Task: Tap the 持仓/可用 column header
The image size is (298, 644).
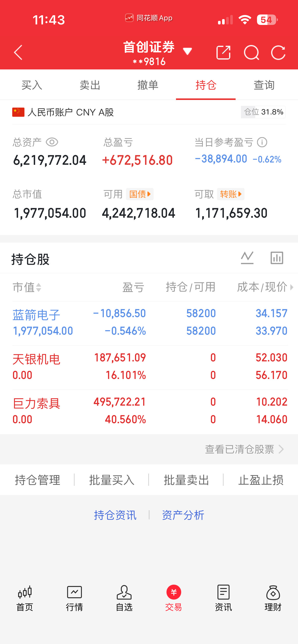Action: (x=191, y=287)
